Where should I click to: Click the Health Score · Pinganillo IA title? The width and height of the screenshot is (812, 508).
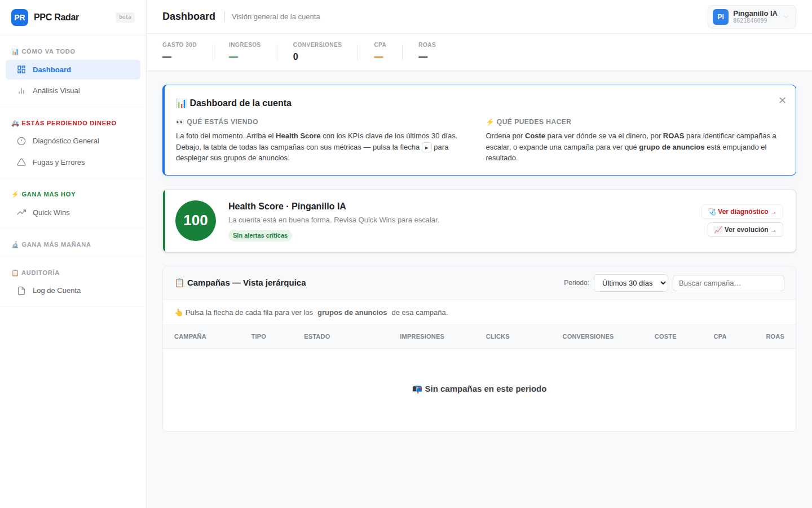(x=287, y=207)
